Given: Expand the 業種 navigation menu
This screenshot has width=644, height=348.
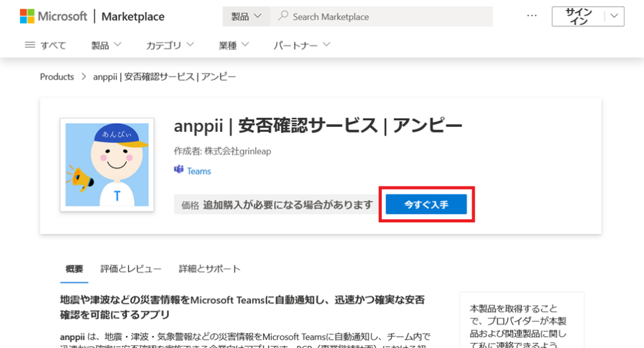Looking at the screenshot, I should click(x=234, y=45).
